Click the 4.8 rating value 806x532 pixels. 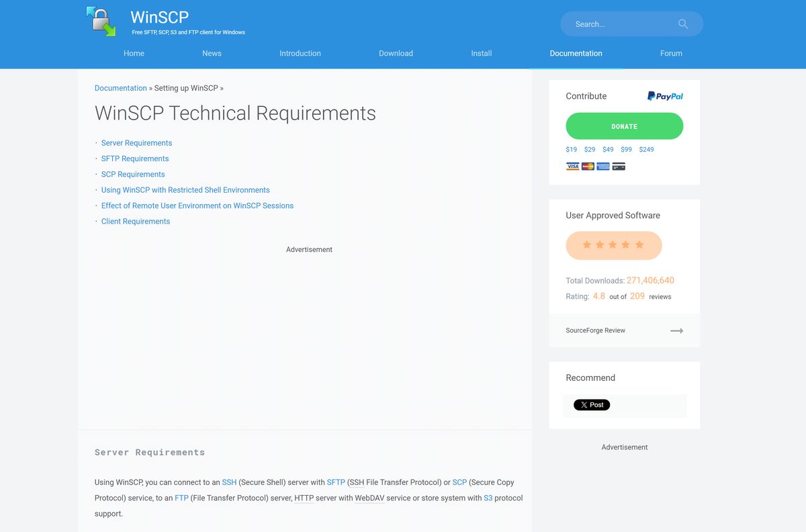(x=598, y=296)
